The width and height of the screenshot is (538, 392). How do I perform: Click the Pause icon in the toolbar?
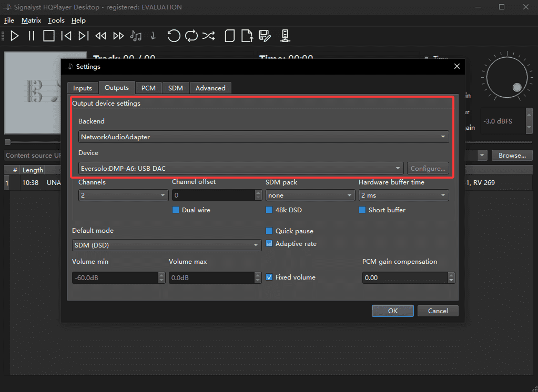[32, 36]
